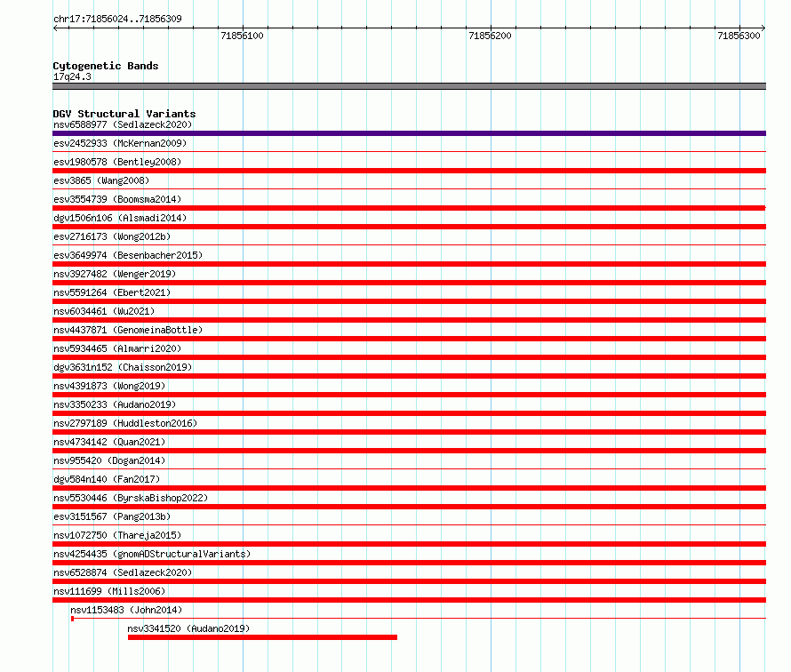The height and width of the screenshot is (672, 791).
Task: Open variant nsv2797189 (Huddleston2016)
Action: coord(125,423)
